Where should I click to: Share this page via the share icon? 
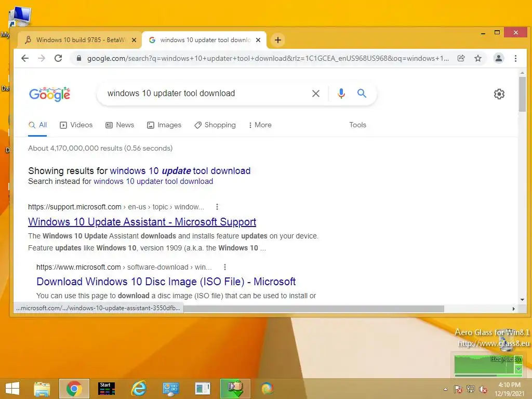(x=461, y=58)
